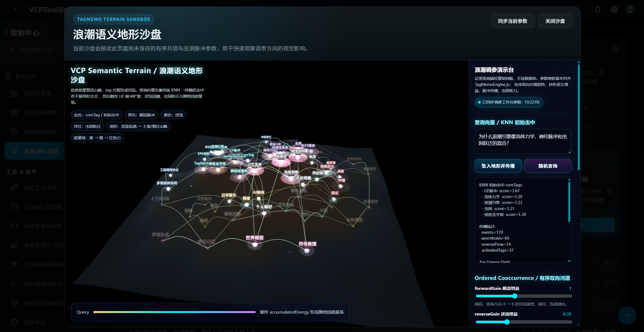
Task: Click the Toolbox manager icon
Action: (x=14, y=207)
